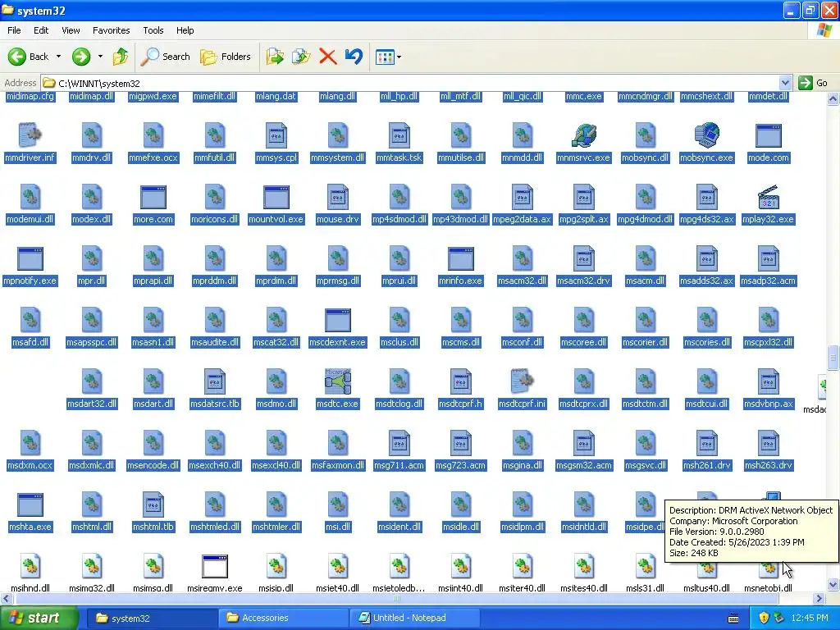Screen dimensions: 840x630
Task: Click the Copy To toolbar icon
Action: [x=301, y=57]
